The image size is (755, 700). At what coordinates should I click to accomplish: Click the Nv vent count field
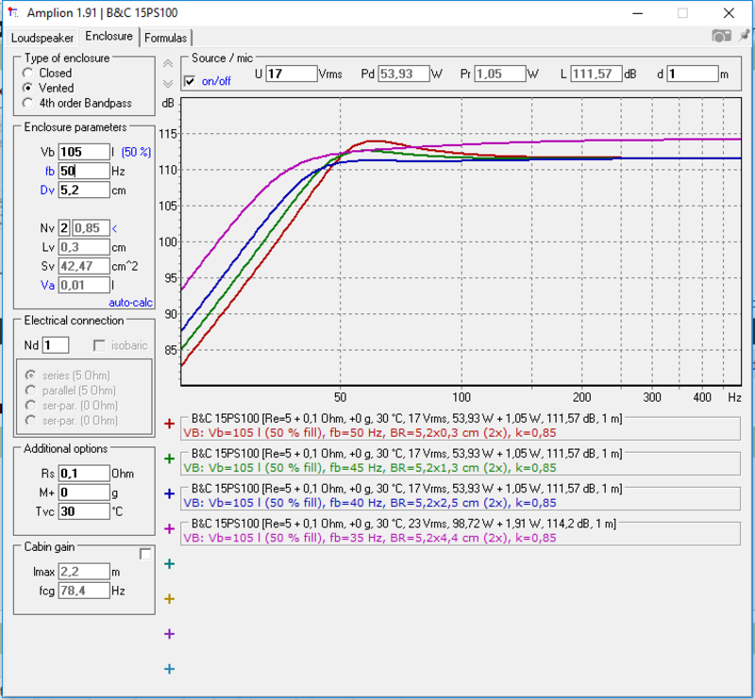click(x=64, y=228)
